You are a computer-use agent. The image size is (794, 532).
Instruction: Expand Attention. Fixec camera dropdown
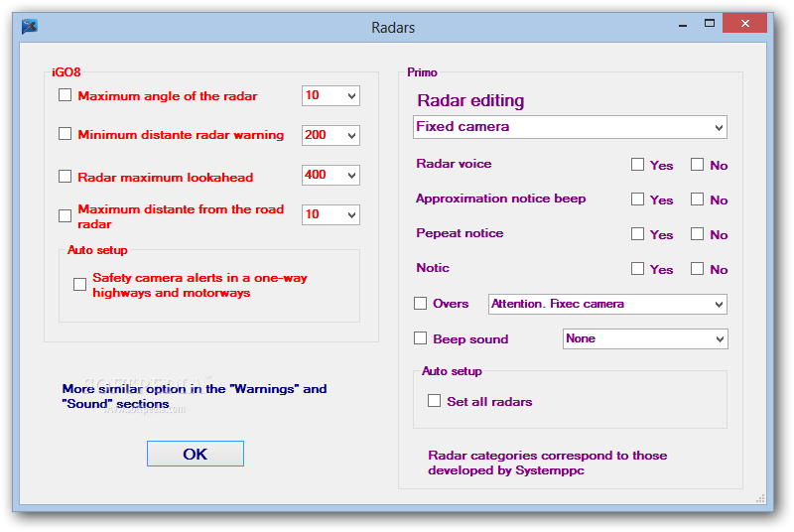click(607, 305)
